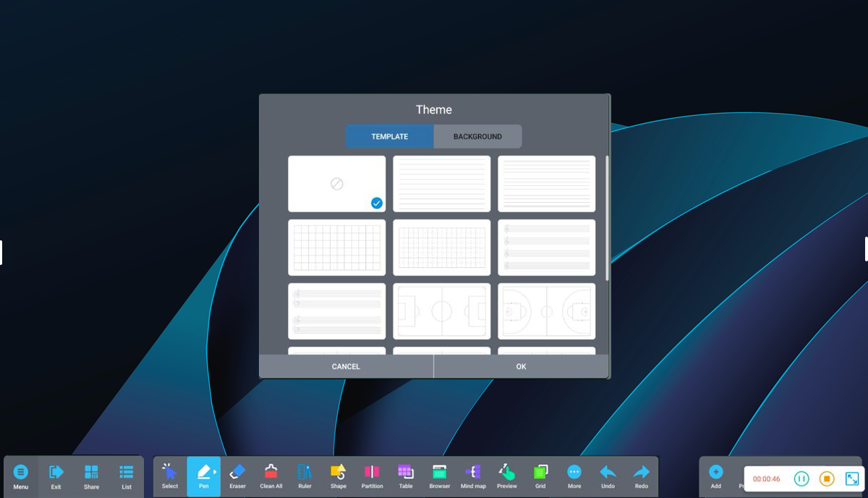Select the Pen tool

(203, 475)
